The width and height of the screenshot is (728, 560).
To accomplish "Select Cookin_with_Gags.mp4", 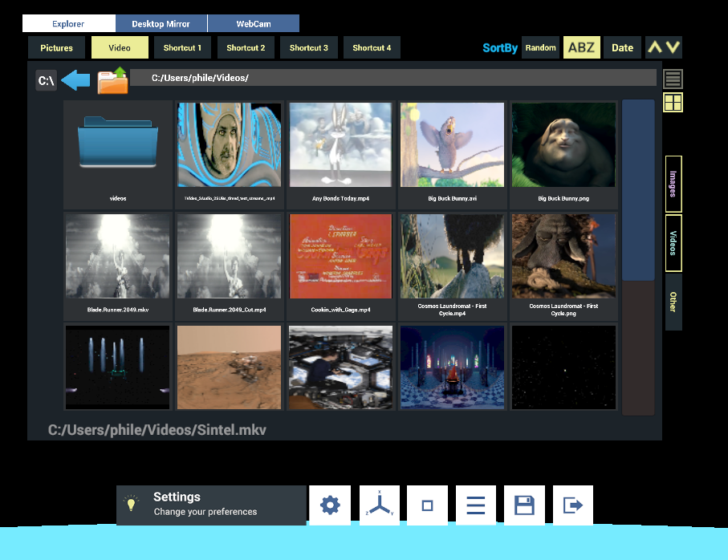I will point(341,266).
